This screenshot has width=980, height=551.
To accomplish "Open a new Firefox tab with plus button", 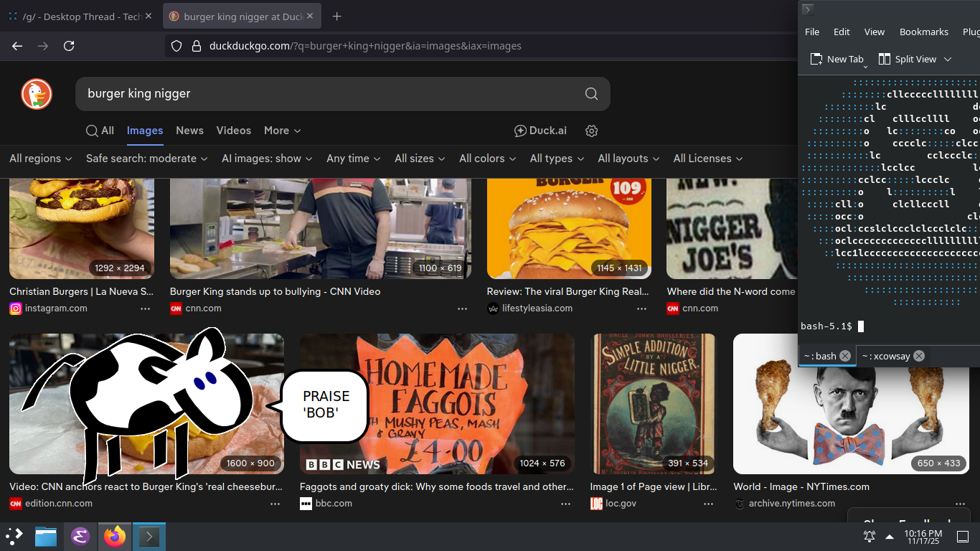I will 336,17.
